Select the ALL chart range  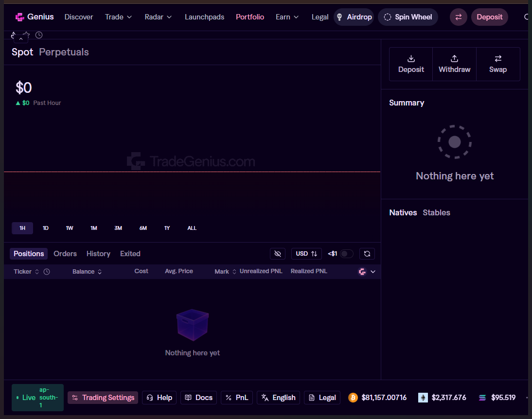192,228
